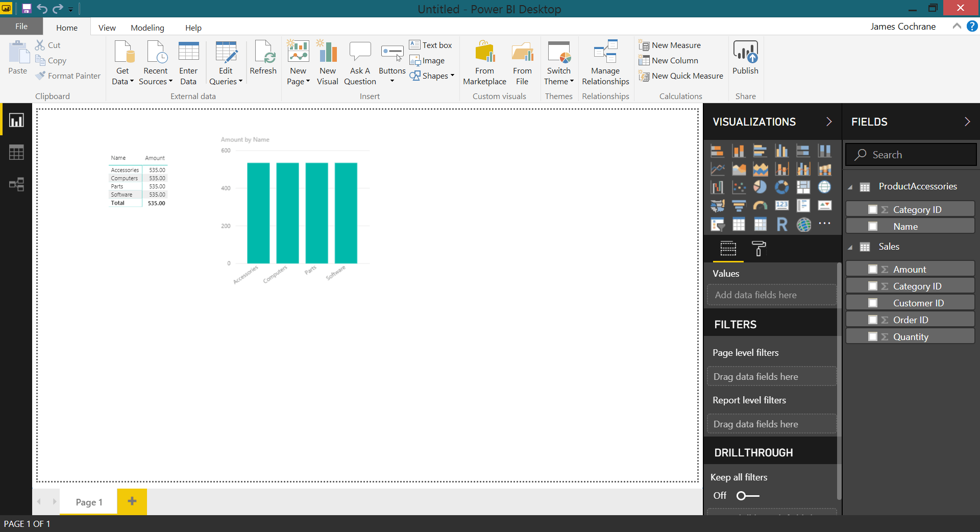The image size is (980, 532).
Task: Check the Order ID field checkbox
Action: click(873, 320)
